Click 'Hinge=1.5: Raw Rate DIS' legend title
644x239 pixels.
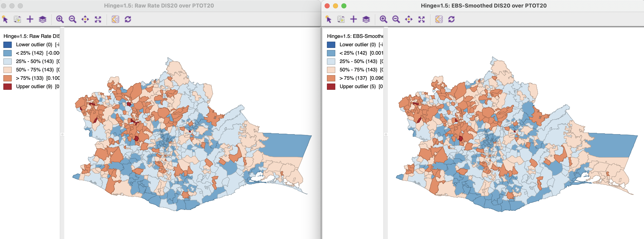point(32,36)
